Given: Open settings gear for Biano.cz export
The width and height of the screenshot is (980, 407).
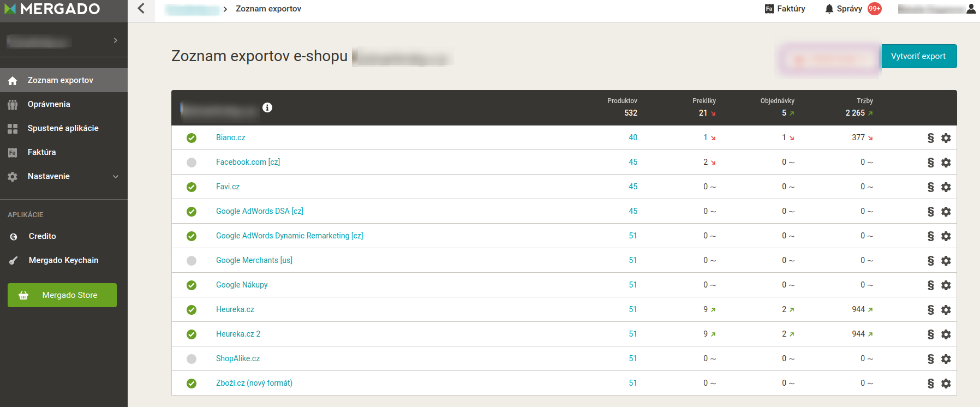Looking at the screenshot, I should [x=946, y=138].
